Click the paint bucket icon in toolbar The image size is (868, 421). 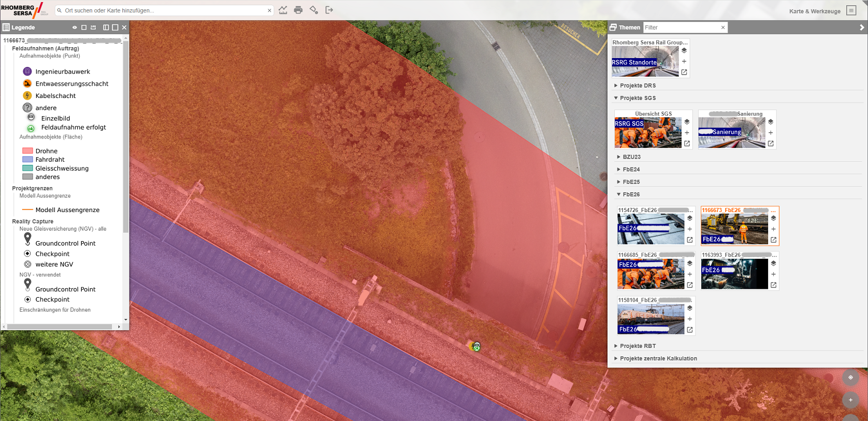pos(314,10)
